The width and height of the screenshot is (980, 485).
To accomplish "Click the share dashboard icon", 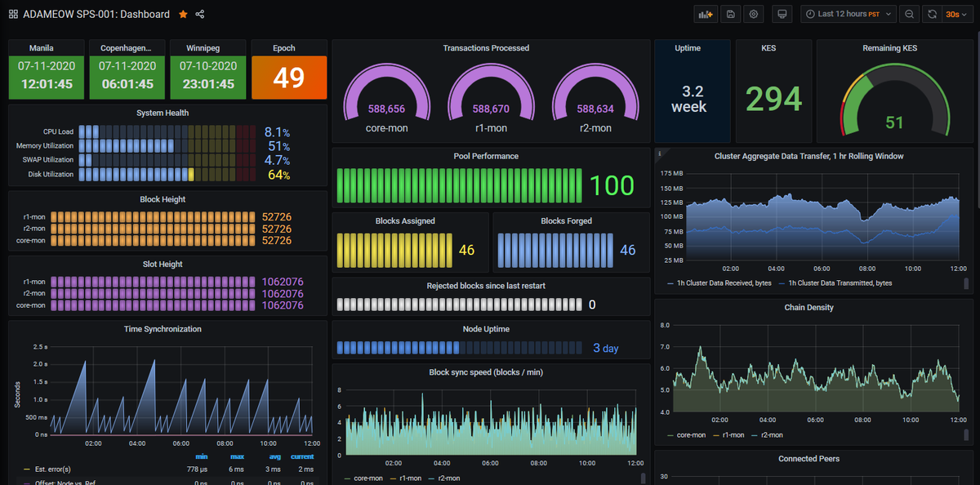I will (x=200, y=14).
